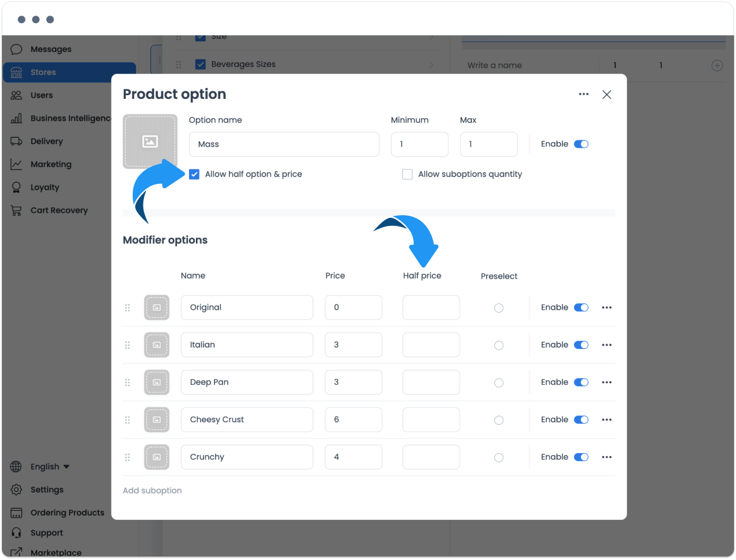Click the drag handle of Original row

128,308
